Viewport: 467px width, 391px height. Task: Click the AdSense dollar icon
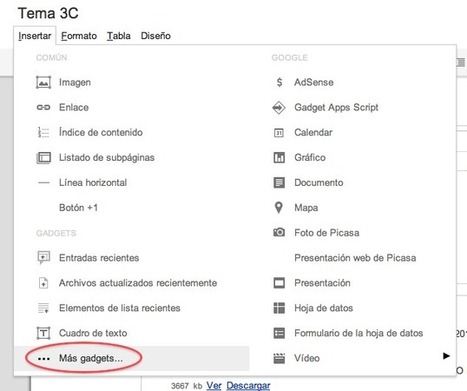tap(279, 82)
